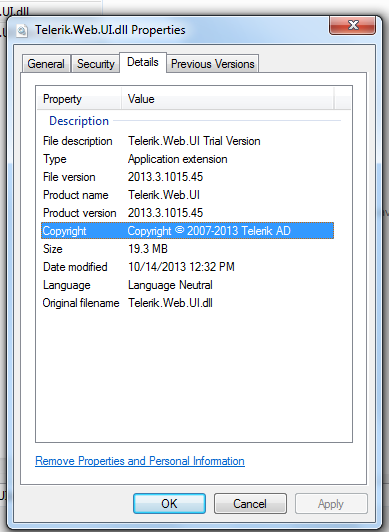Screen dimensions: 389x532
Task: Close the Properties dialog with X
Action: [352, 25]
